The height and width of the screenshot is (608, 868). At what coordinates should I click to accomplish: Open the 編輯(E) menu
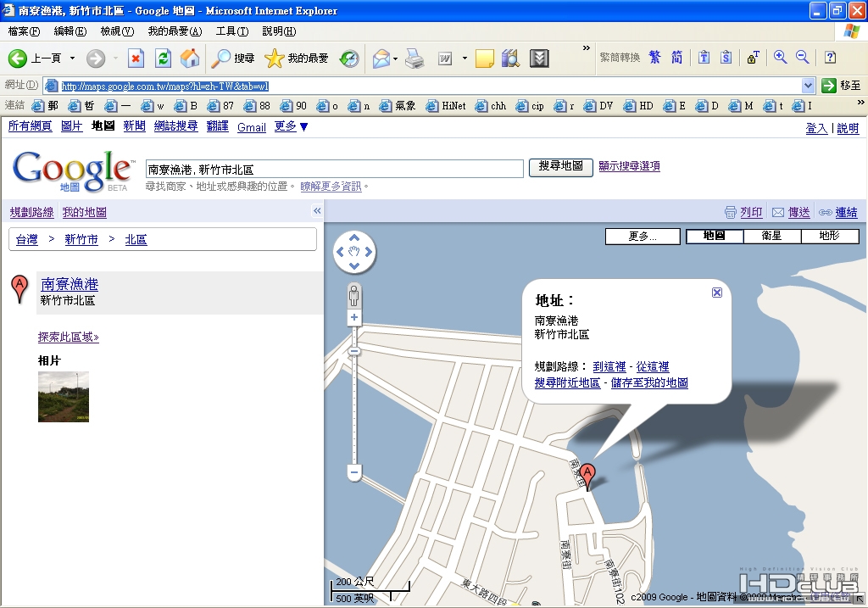[x=70, y=31]
